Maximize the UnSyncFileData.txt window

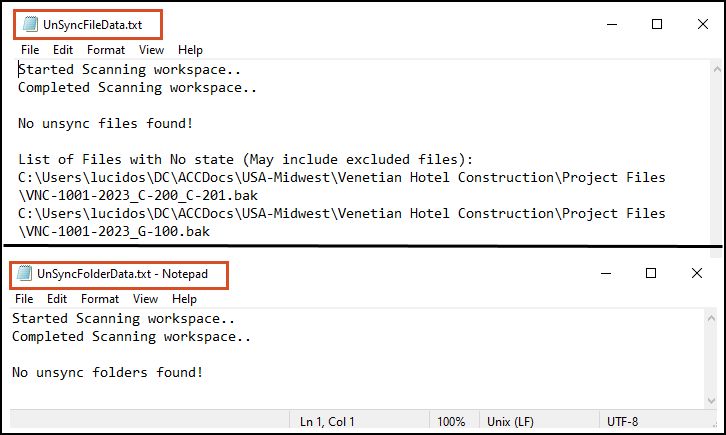pos(657,24)
